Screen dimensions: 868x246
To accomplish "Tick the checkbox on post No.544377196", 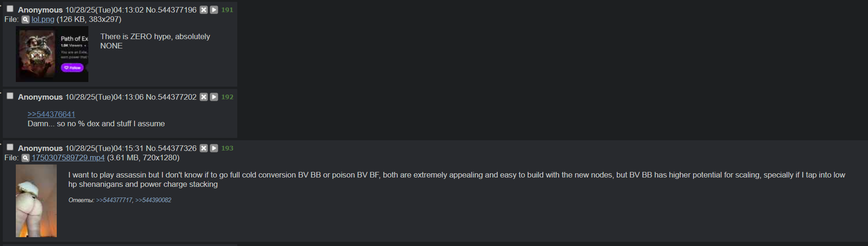I will coord(10,8).
